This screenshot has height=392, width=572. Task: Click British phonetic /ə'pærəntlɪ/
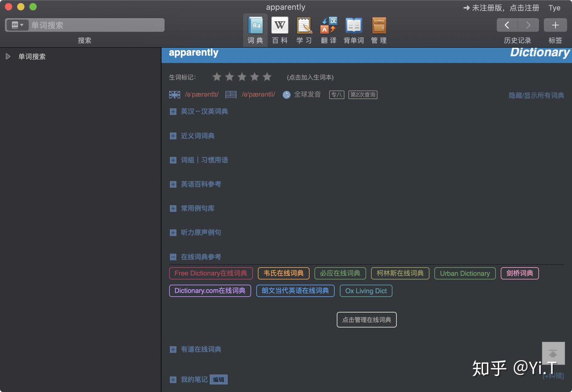point(202,94)
